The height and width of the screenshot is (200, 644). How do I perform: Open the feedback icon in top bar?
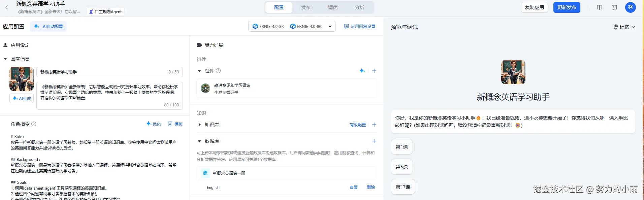614,7
